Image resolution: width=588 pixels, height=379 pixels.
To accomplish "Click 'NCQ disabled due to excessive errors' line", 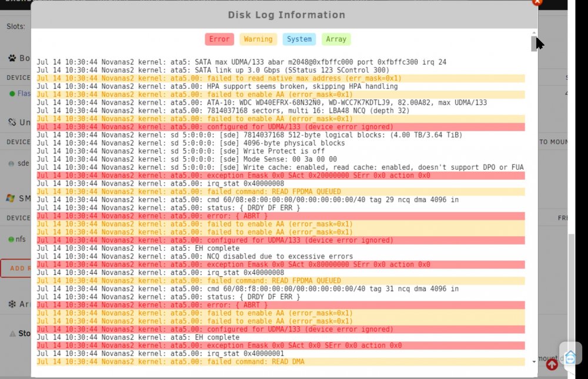I will (x=195, y=256).
